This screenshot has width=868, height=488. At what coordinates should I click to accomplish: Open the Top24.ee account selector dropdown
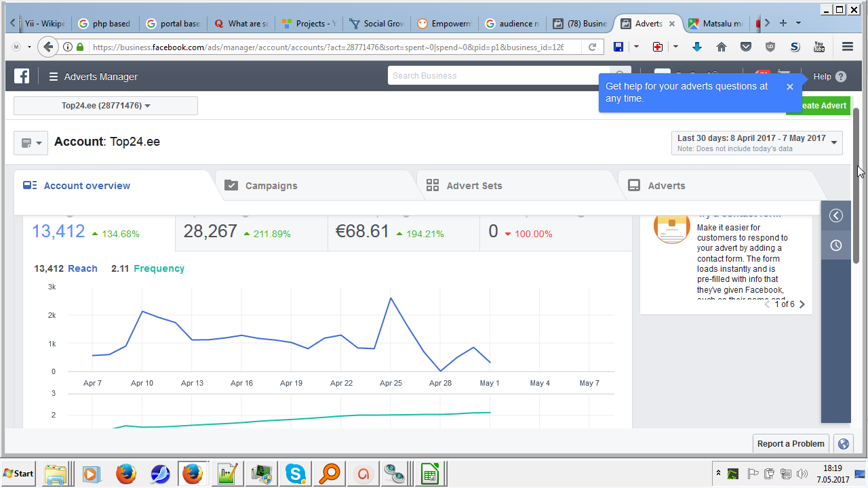[x=106, y=106]
